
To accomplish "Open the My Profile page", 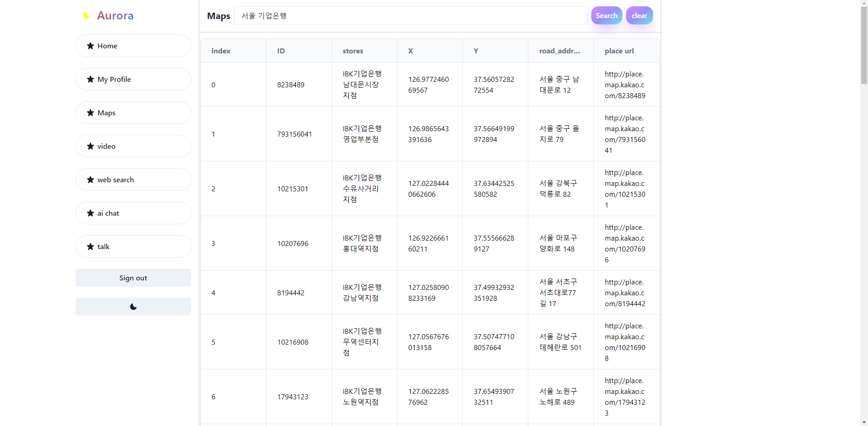I will click(133, 79).
